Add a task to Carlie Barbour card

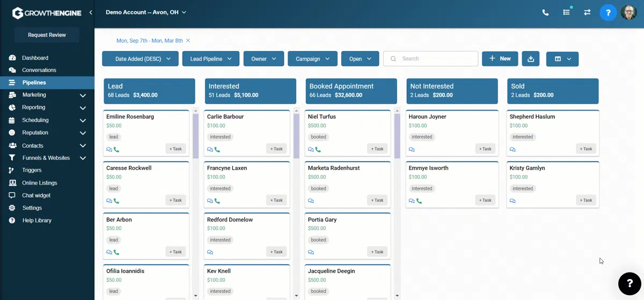[x=276, y=149]
